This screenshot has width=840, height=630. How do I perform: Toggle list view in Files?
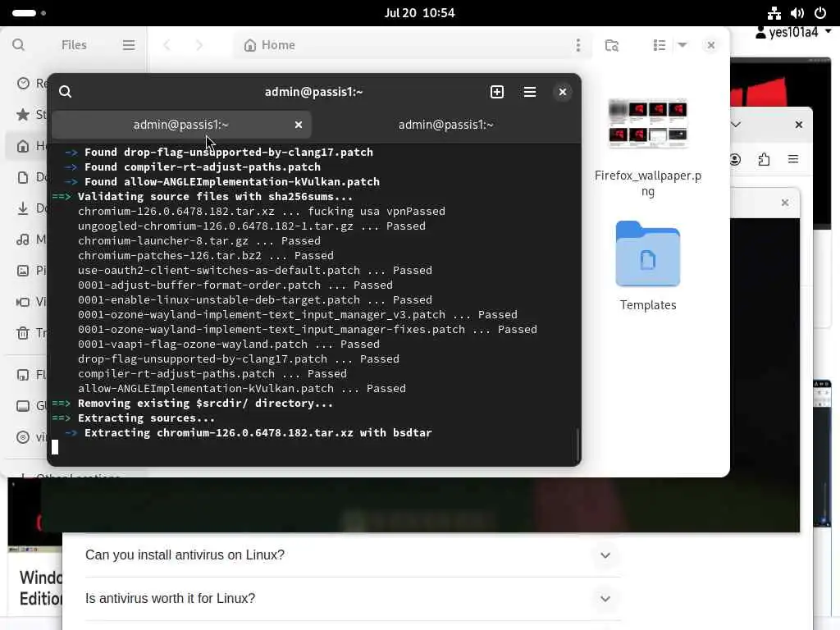point(660,45)
